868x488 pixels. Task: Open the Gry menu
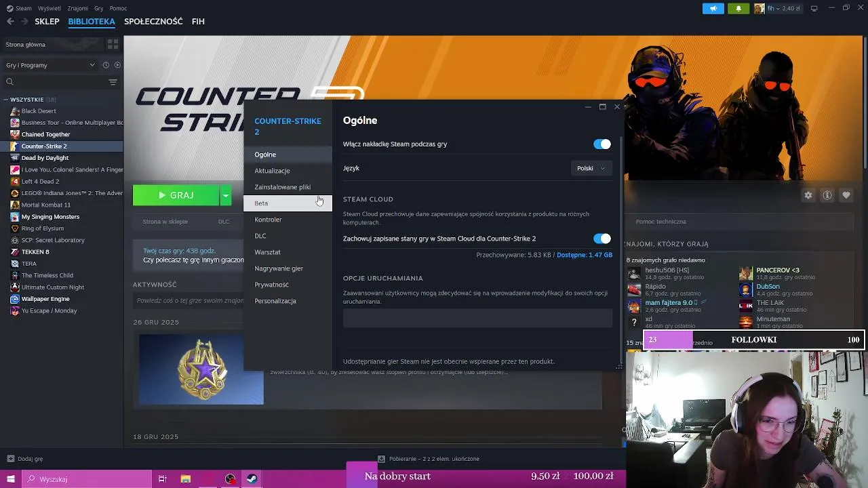[99, 8]
